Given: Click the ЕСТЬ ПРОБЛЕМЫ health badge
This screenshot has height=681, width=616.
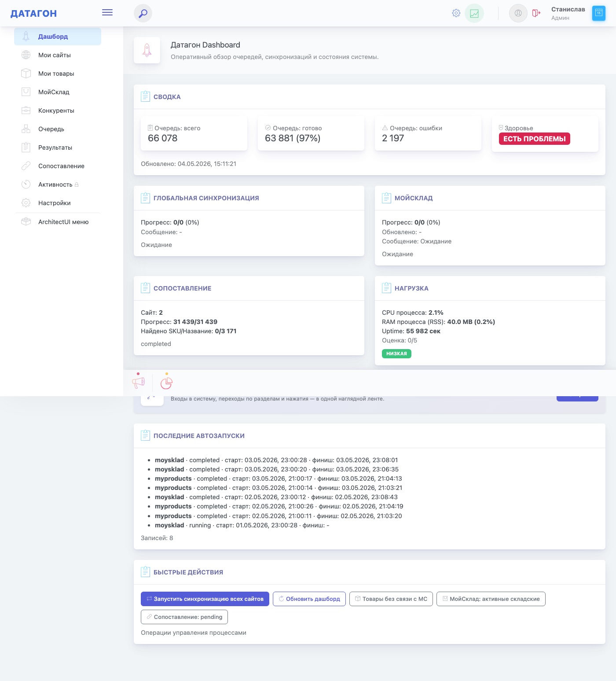Looking at the screenshot, I should coord(535,139).
